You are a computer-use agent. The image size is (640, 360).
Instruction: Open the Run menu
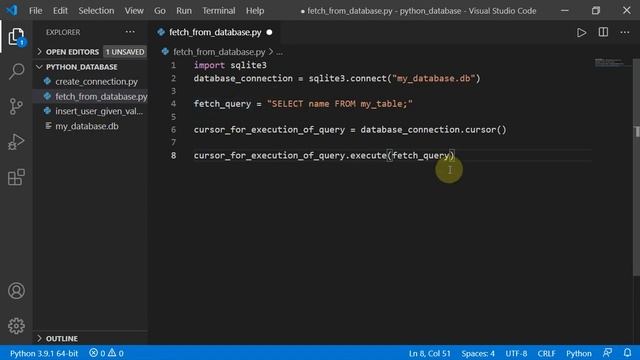point(184,11)
